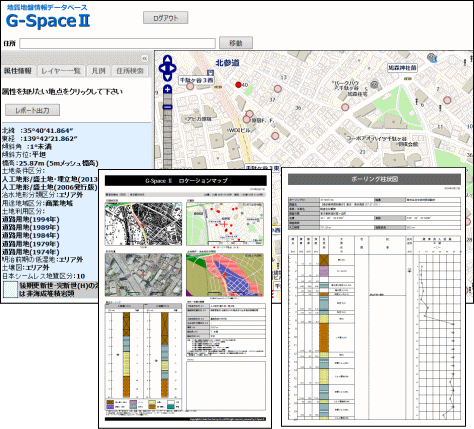
Task: Click the 傾斜方位:平坦 row
Action: pos(24,154)
